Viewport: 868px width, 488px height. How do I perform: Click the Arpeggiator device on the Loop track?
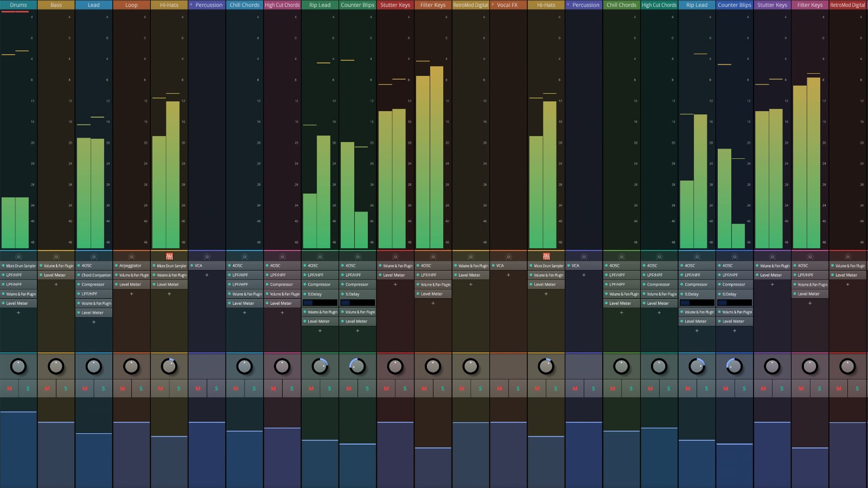click(131, 265)
